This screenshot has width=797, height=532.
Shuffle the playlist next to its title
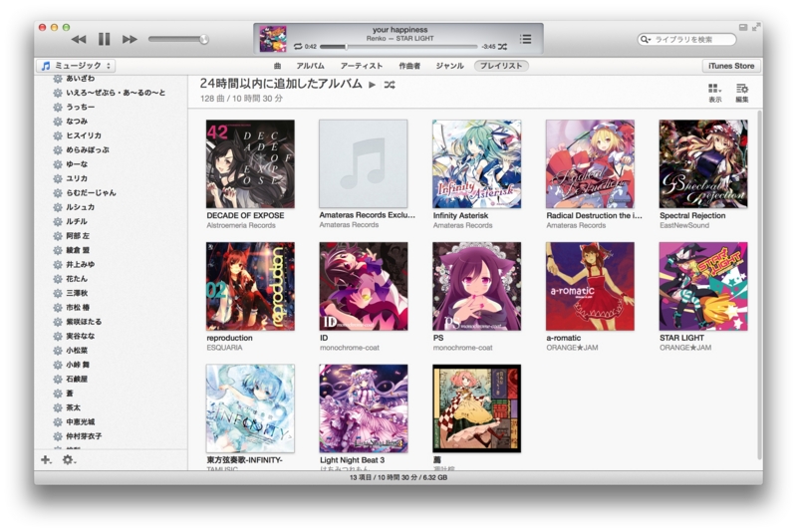[390, 85]
